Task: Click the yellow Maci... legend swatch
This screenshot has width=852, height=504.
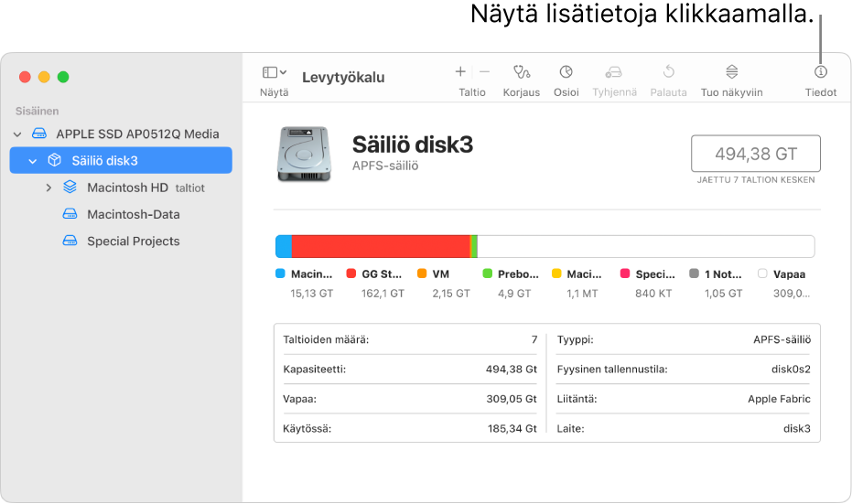Action: 556,273
